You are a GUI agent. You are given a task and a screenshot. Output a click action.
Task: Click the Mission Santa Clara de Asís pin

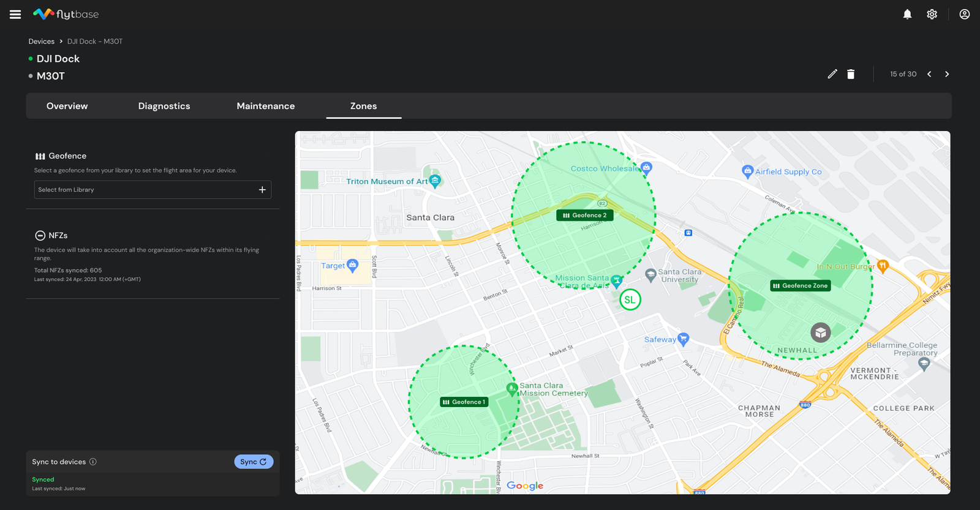pos(617,281)
